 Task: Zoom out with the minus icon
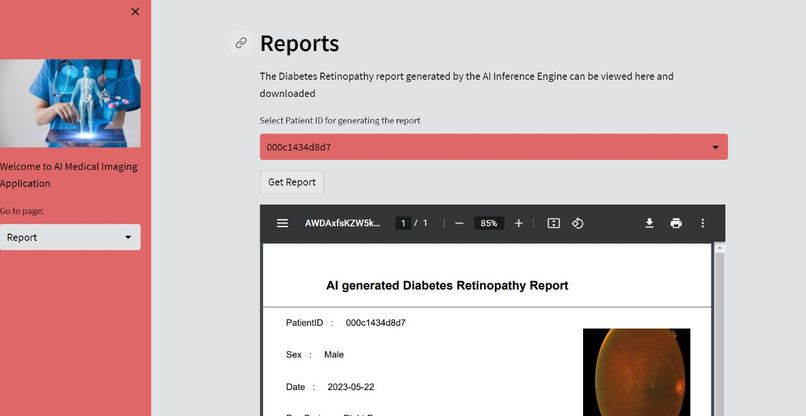coord(460,223)
